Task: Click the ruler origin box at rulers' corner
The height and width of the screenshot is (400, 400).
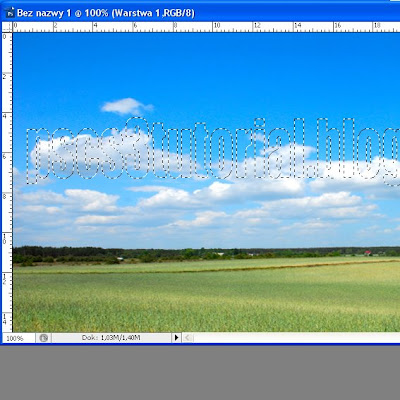Action: (x=7, y=27)
